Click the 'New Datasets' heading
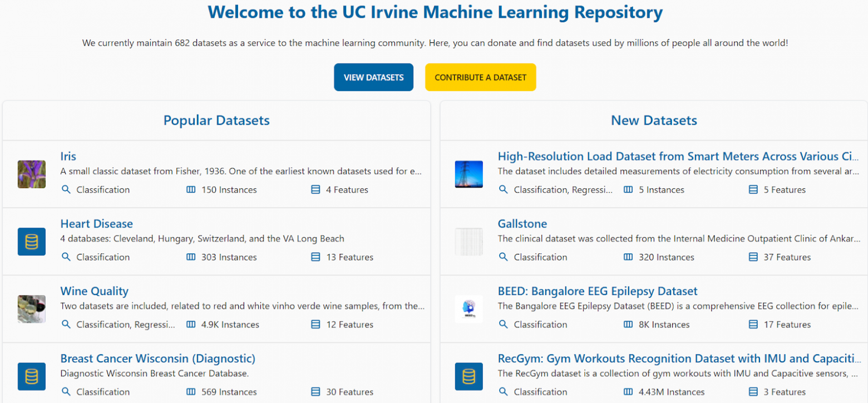This screenshot has width=868, height=403. tap(654, 120)
